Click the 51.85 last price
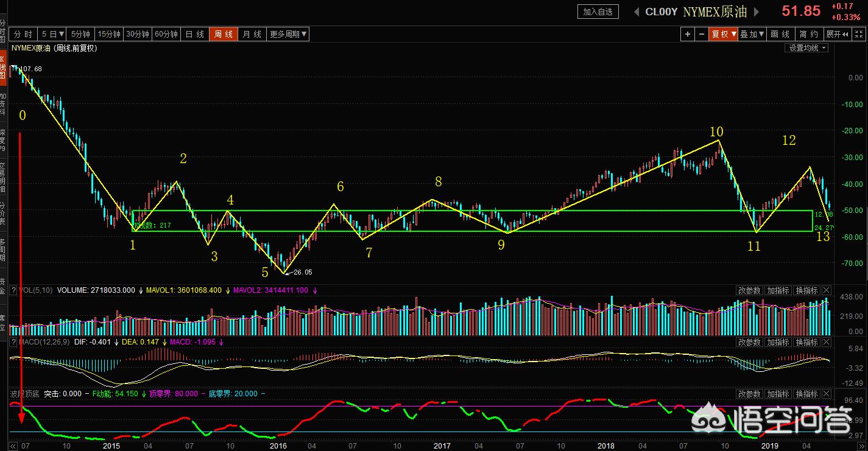The height and width of the screenshot is (451, 868). 801,12
